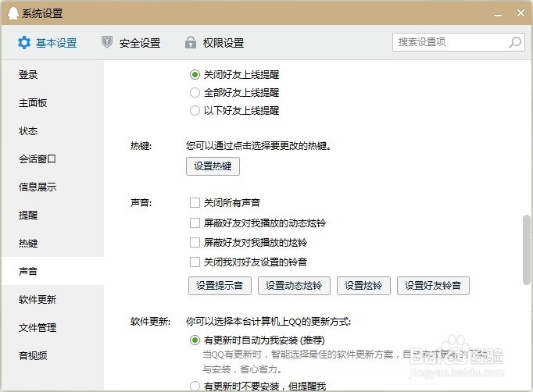
Task: Open the 主面板 sidebar section
Action: pos(52,102)
